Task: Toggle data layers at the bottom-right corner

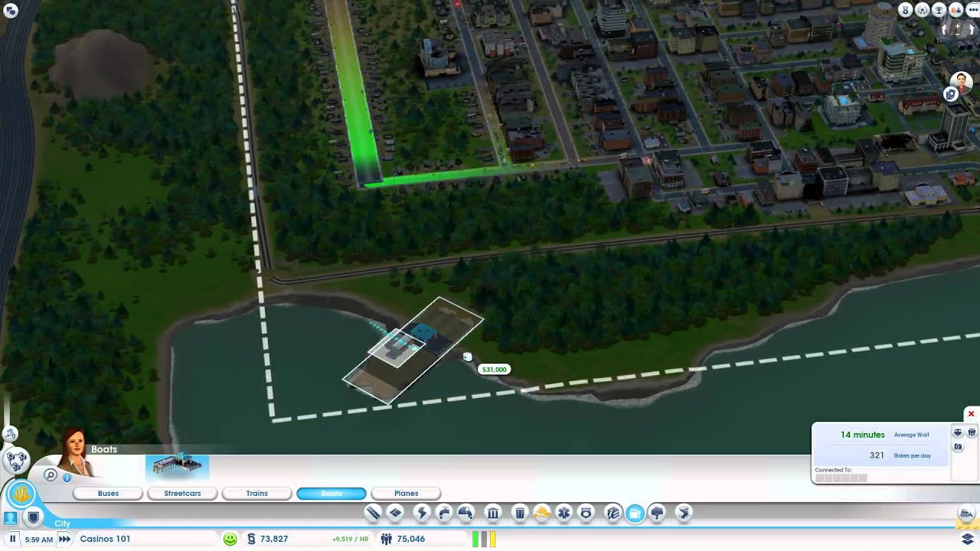Action: click(x=968, y=539)
